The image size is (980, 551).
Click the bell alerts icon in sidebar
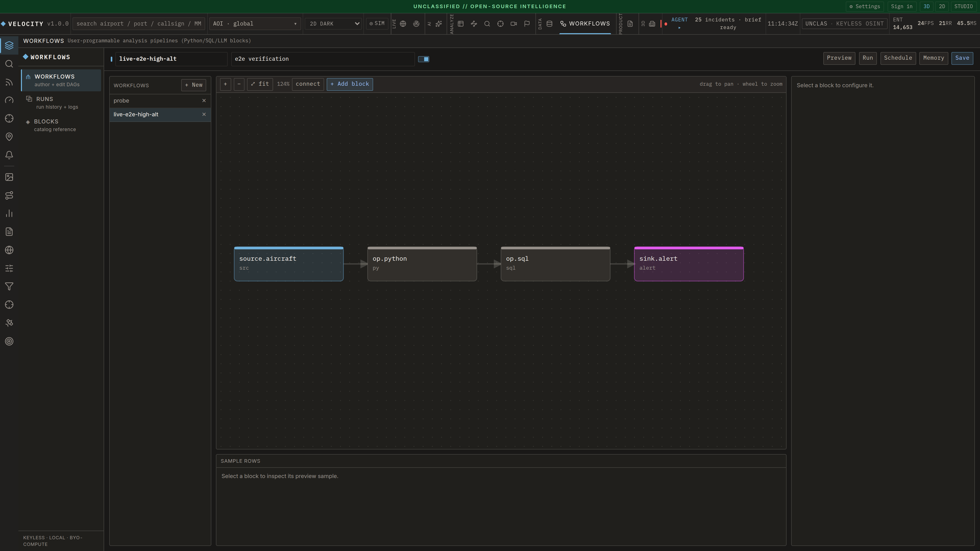click(x=9, y=155)
